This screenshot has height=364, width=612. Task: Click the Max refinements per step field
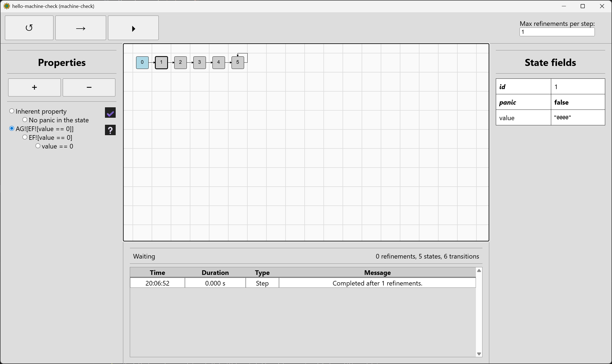(557, 32)
